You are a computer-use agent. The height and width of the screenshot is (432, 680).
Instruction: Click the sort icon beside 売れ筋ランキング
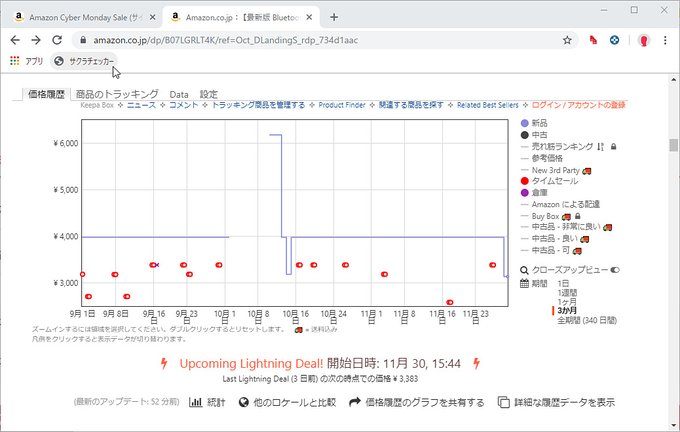(x=601, y=147)
